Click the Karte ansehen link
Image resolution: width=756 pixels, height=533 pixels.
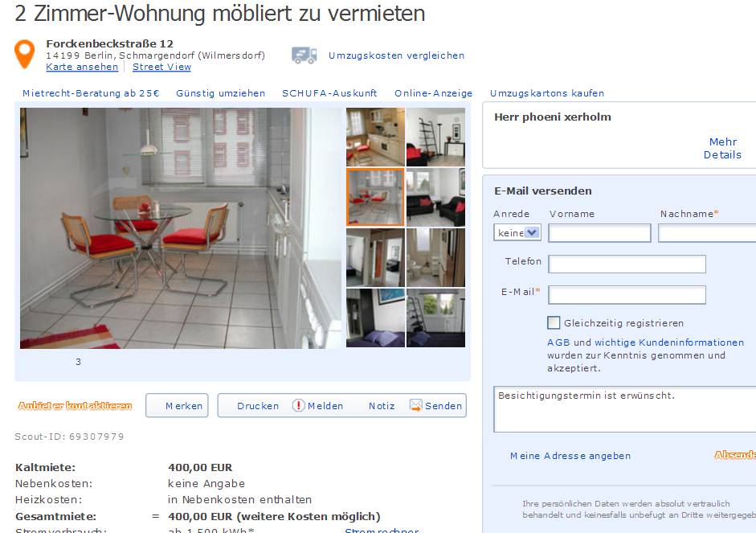tap(82, 67)
